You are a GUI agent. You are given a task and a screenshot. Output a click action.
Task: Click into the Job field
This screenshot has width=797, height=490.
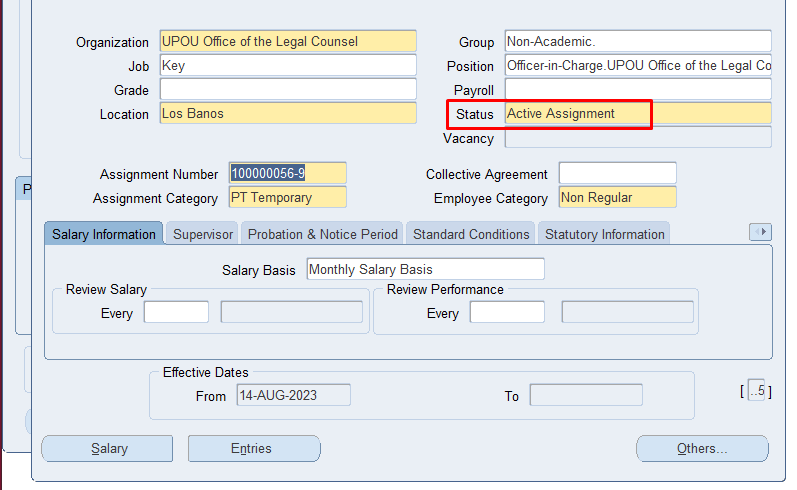[x=287, y=66]
